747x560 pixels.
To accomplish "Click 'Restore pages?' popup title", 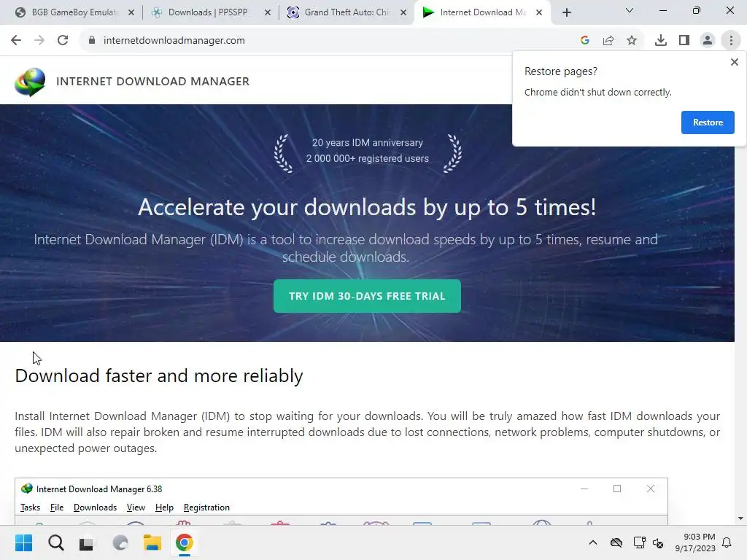I will 561,71.
